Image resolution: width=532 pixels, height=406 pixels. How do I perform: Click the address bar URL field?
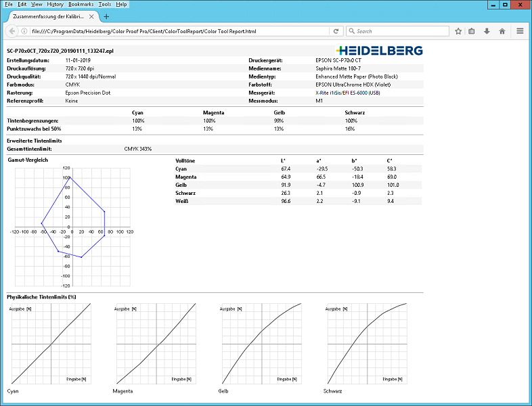click(x=179, y=31)
